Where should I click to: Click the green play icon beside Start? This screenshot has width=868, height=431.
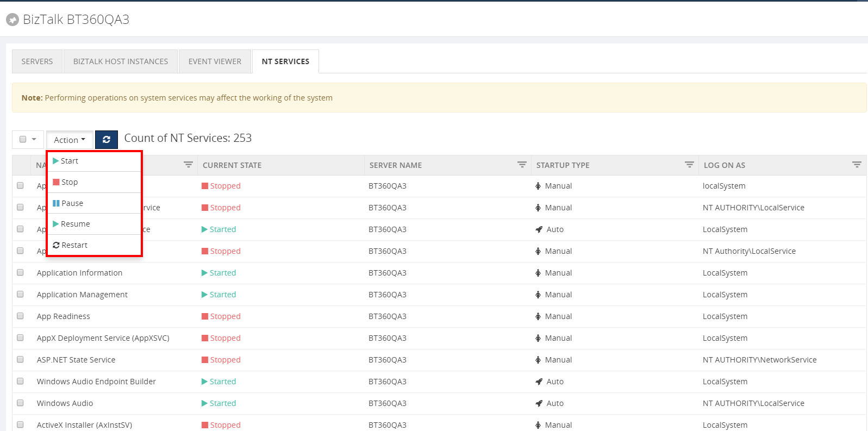55,161
